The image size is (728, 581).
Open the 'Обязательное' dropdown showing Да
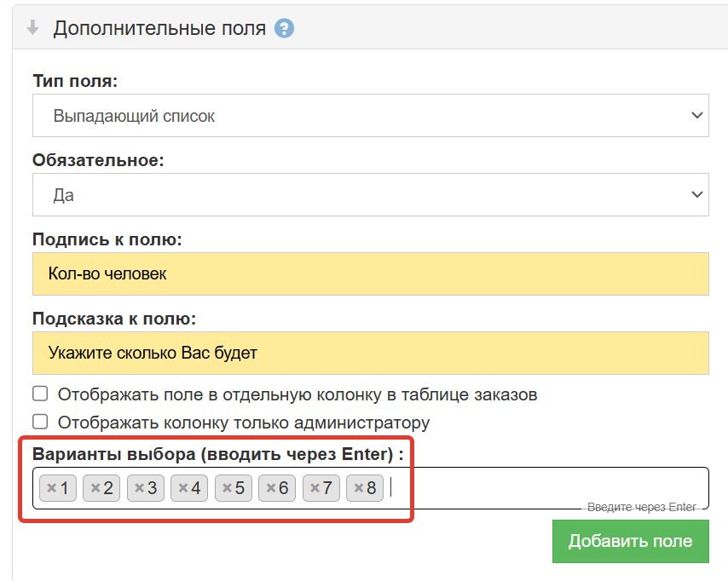371,194
